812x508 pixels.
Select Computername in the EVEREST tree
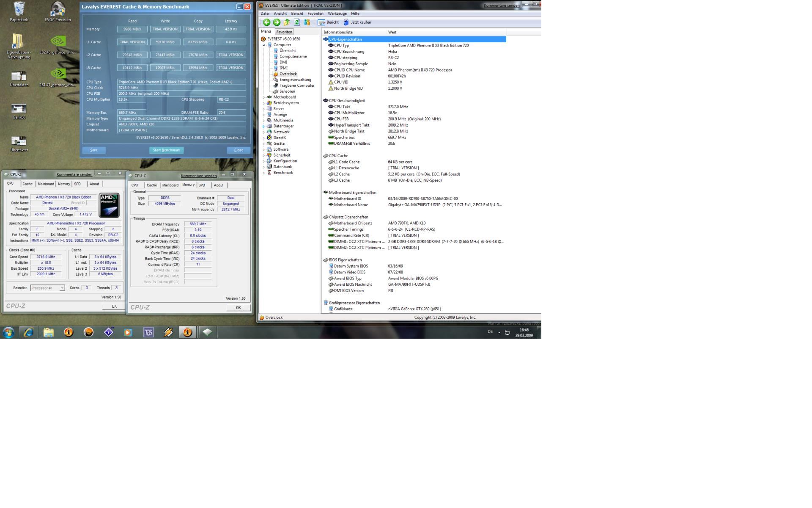click(x=293, y=56)
